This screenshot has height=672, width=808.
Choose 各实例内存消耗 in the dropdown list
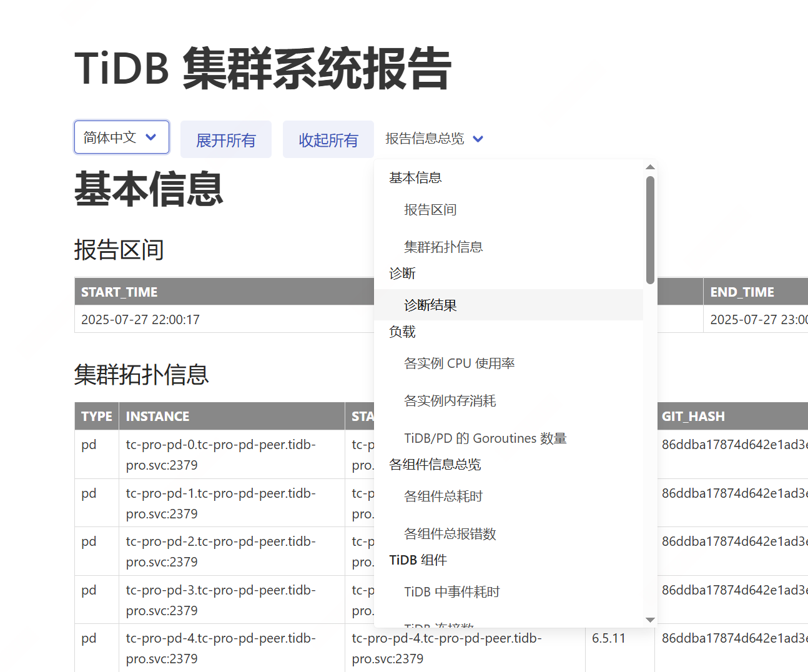tap(450, 401)
